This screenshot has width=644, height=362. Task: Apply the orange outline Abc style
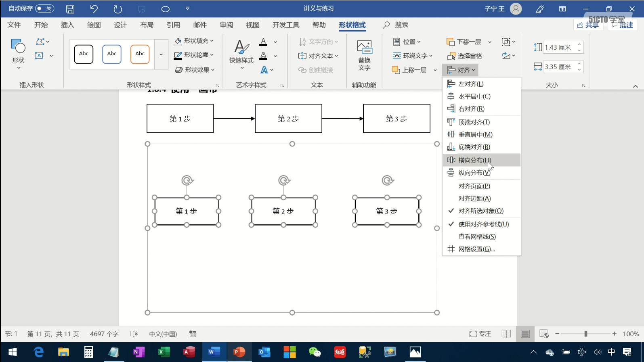pos(140,54)
